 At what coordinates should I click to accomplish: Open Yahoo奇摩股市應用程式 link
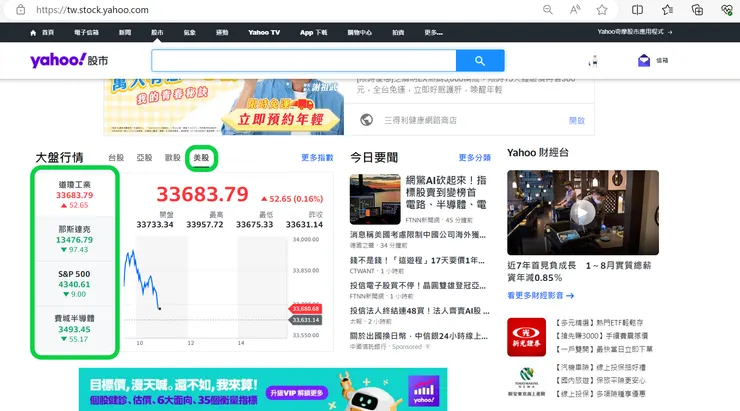[x=635, y=32]
